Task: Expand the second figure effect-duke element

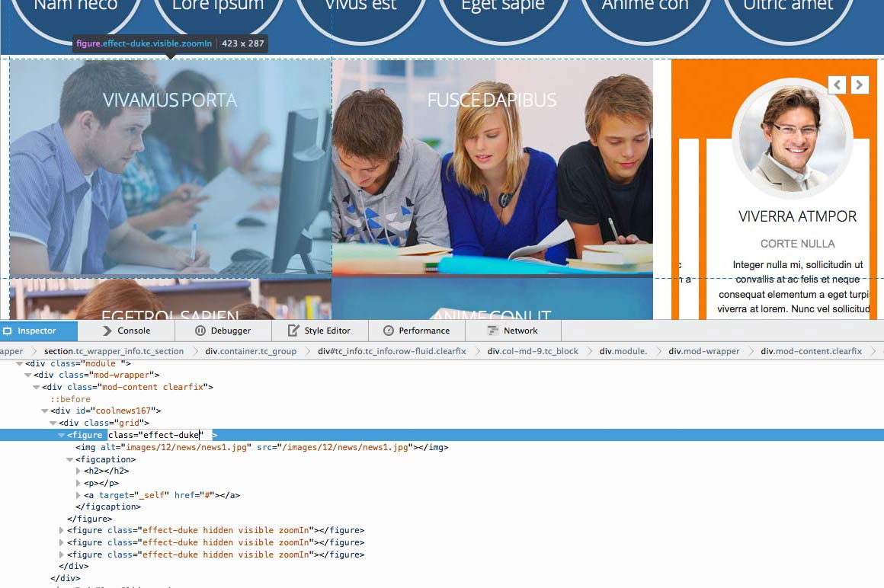Action: pos(62,531)
